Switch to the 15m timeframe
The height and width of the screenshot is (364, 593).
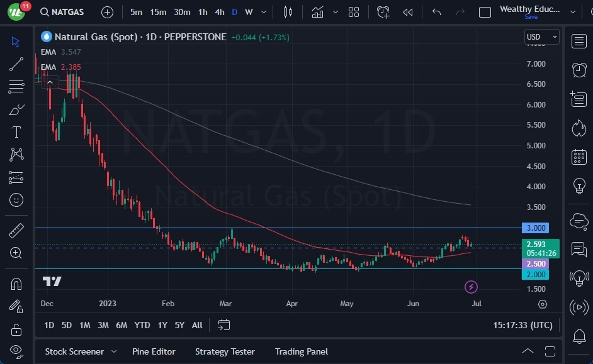(x=158, y=12)
